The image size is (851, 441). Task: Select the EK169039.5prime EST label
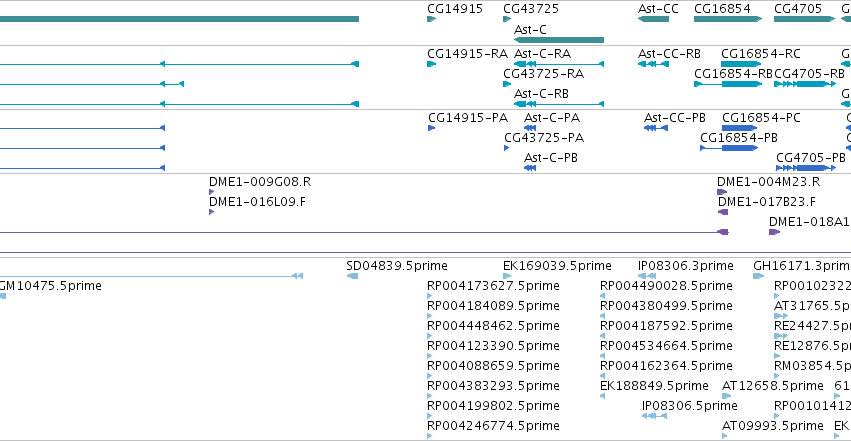click(x=557, y=266)
